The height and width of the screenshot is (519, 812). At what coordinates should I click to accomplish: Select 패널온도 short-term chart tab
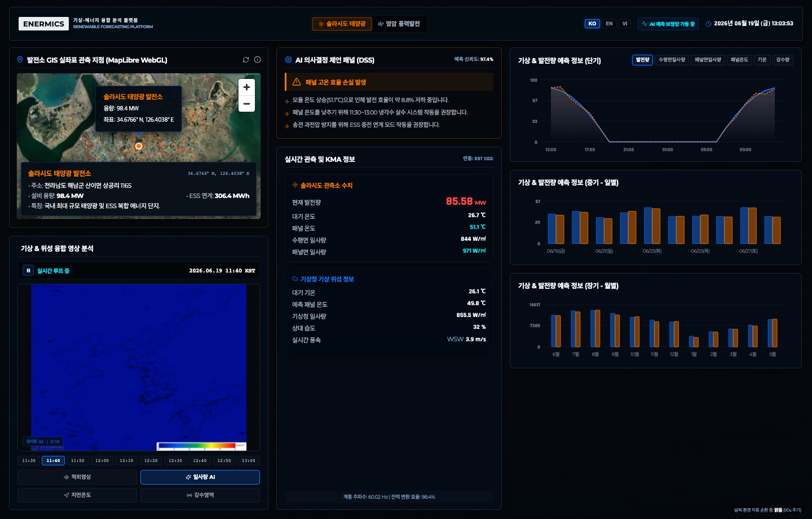coord(739,60)
